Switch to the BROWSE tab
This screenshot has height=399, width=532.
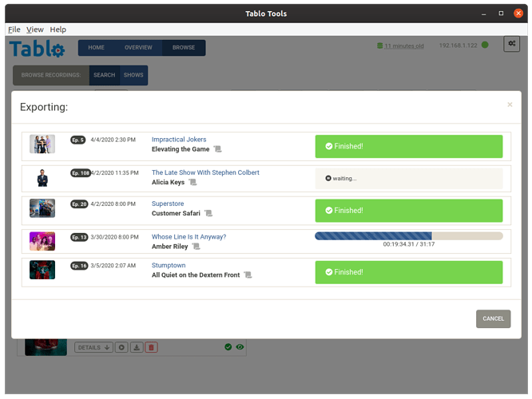[x=184, y=47]
